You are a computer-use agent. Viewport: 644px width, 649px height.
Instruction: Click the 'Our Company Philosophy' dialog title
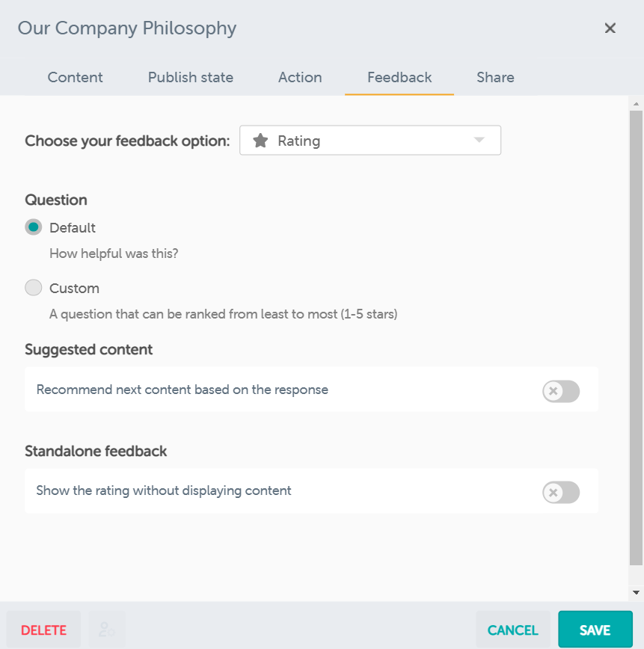(x=127, y=28)
